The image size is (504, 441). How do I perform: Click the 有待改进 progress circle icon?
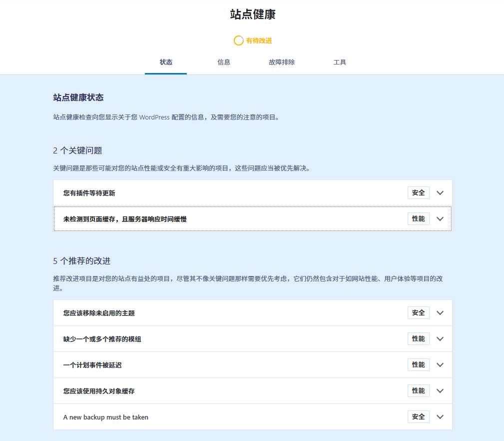tap(239, 40)
